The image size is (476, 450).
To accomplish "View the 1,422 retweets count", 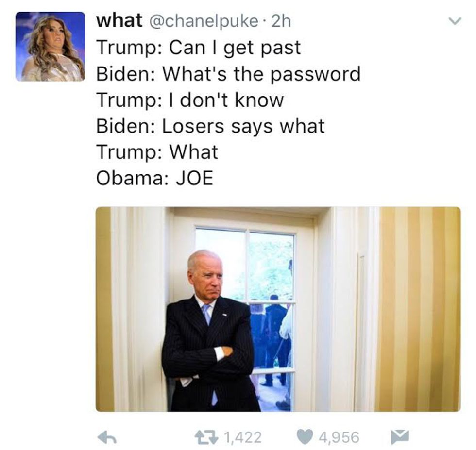I will click(x=242, y=437).
